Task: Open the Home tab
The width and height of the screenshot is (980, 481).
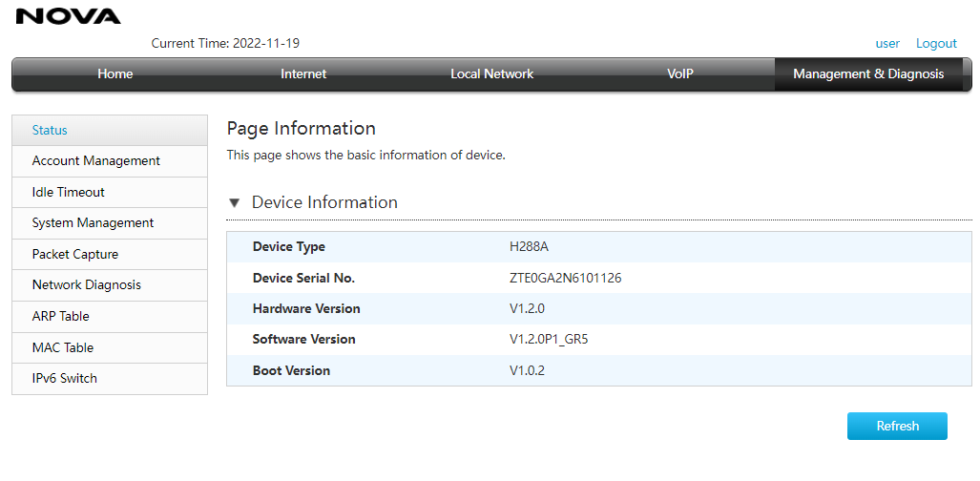Action: tap(115, 73)
